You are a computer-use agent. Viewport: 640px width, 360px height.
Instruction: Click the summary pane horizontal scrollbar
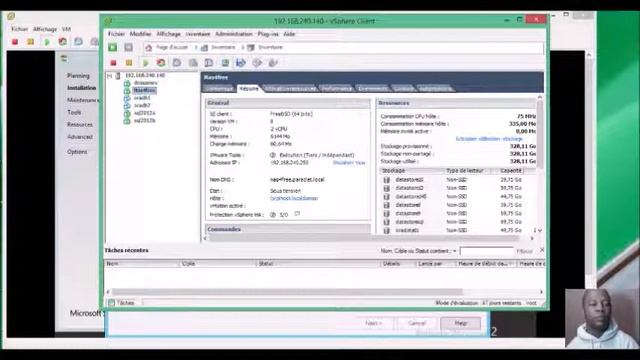pyautogui.click(x=364, y=238)
